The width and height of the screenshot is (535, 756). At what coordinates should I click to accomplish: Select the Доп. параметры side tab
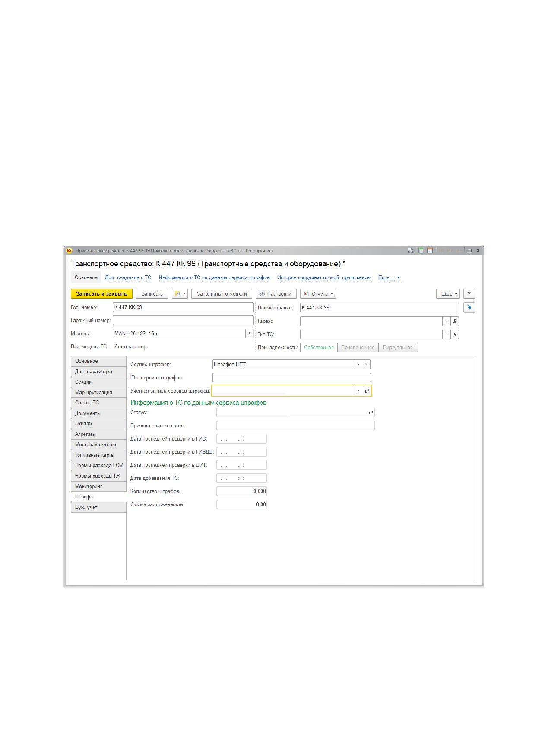[x=98, y=372]
